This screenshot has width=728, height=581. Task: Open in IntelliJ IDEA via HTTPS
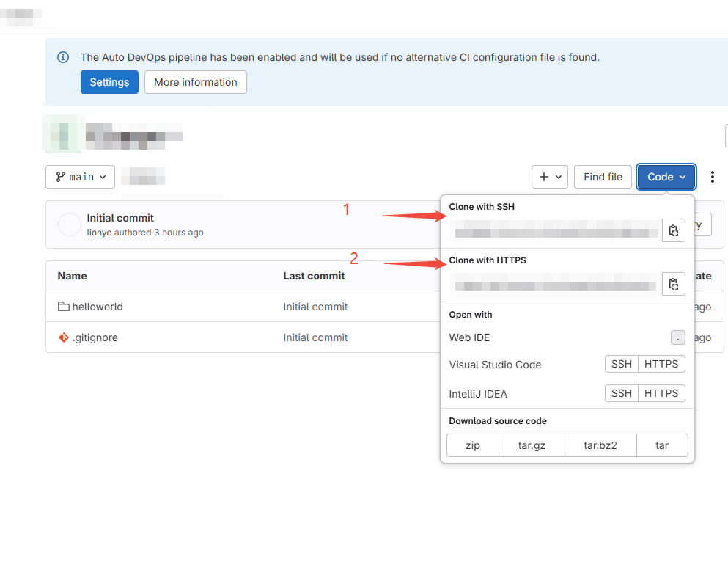pos(661,393)
